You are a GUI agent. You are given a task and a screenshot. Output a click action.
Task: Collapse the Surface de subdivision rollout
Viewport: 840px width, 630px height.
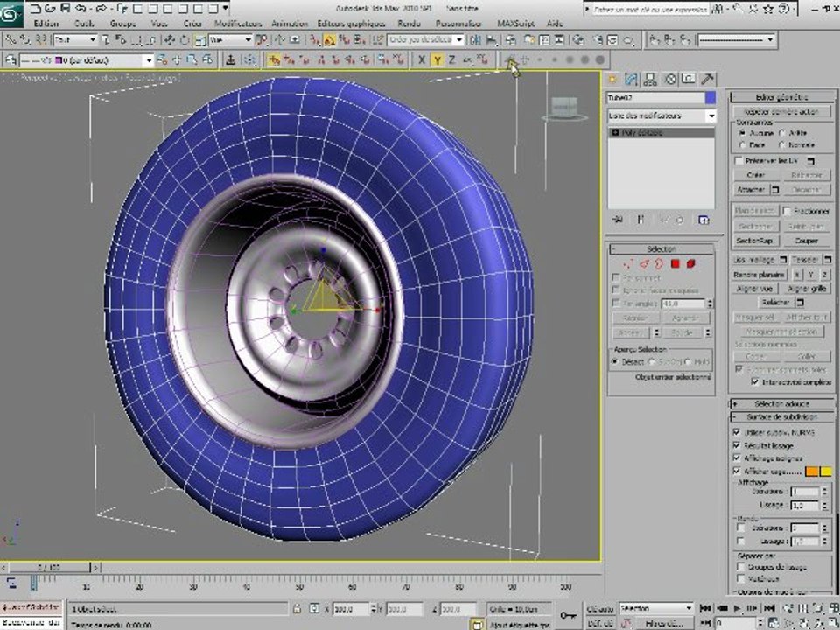781,416
